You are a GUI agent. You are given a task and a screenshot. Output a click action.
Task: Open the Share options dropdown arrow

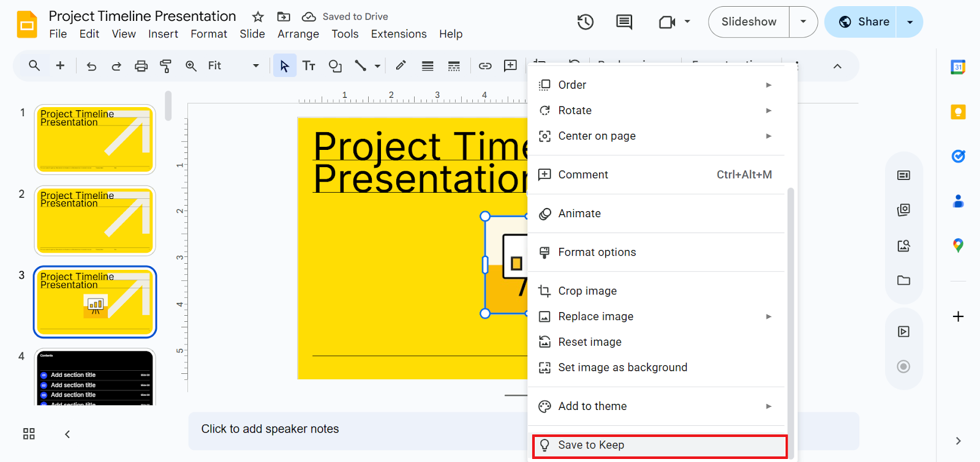pyautogui.click(x=910, y=22)
